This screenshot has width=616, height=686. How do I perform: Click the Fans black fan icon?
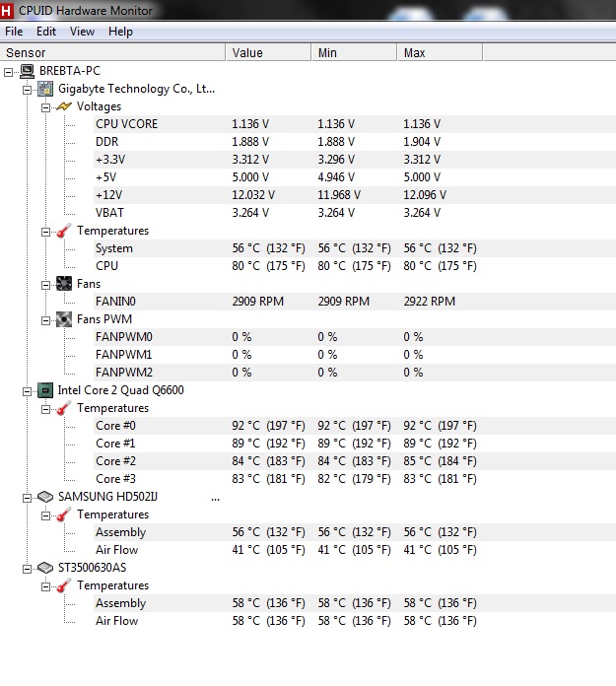(x=64, y=284)
